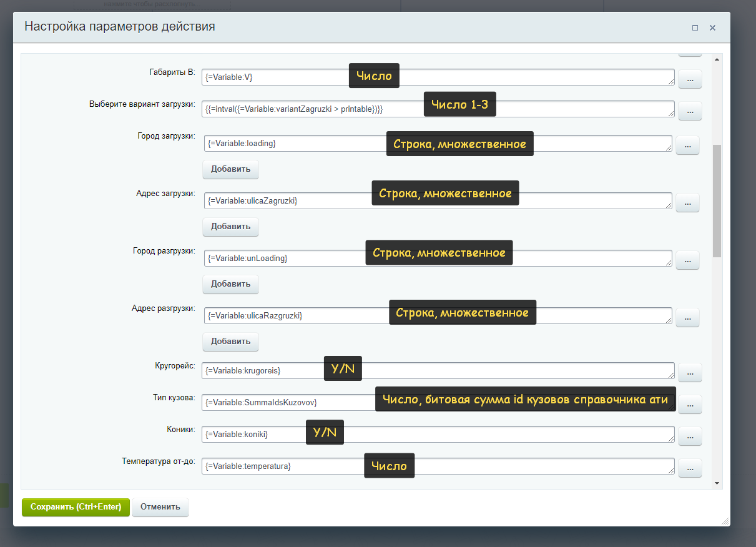Image resolution: width=756 pixels, height=547 pixels.
Task: Click the '...' button next to Тип кузова
Action: point(690,405)
